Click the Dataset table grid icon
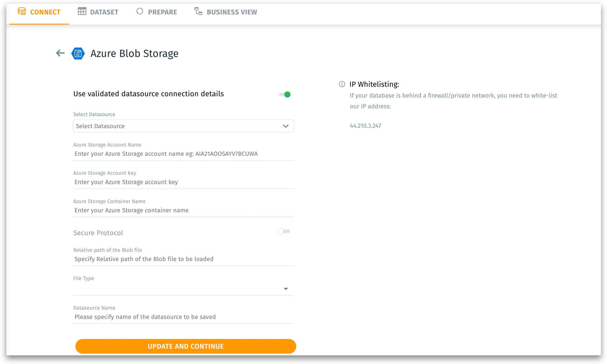The image size is (607, 364). tap(82, 12)
